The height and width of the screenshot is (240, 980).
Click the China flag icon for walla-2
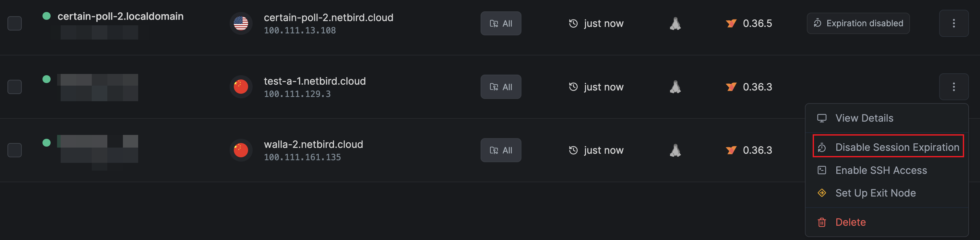(x=241, y=150)
